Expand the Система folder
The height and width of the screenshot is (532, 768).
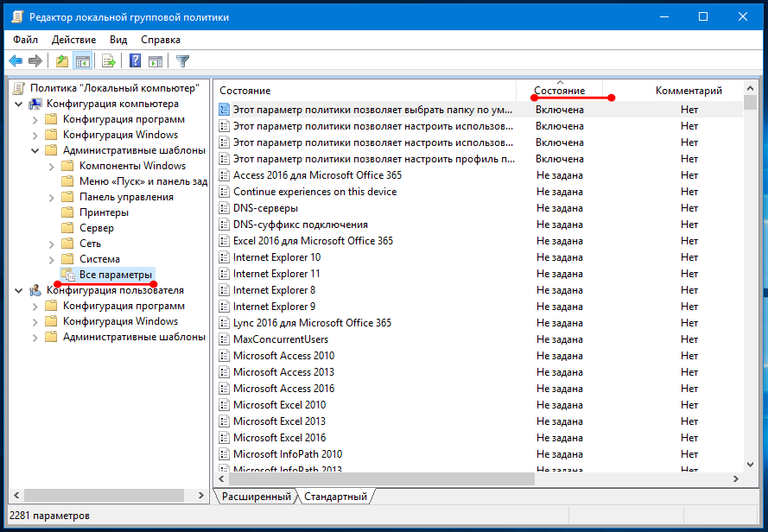click(52, 260)
